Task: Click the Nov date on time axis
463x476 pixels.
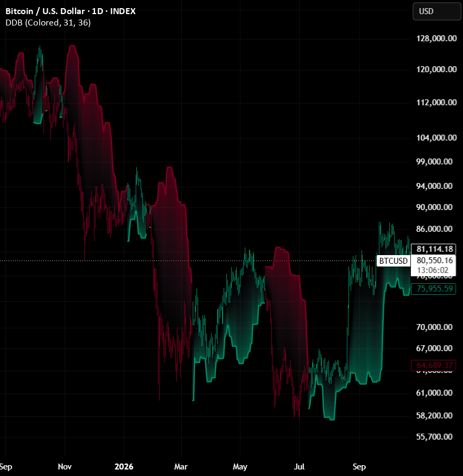Action: 65,467
